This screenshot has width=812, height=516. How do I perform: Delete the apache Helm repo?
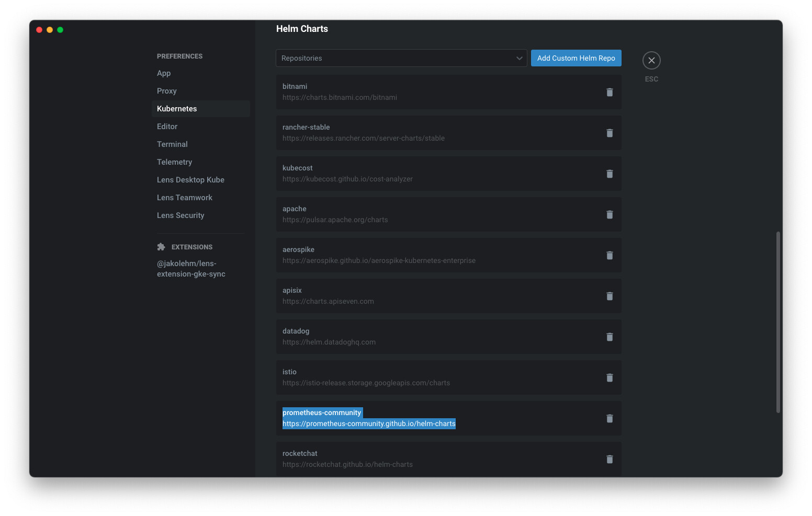coord(610,215)
